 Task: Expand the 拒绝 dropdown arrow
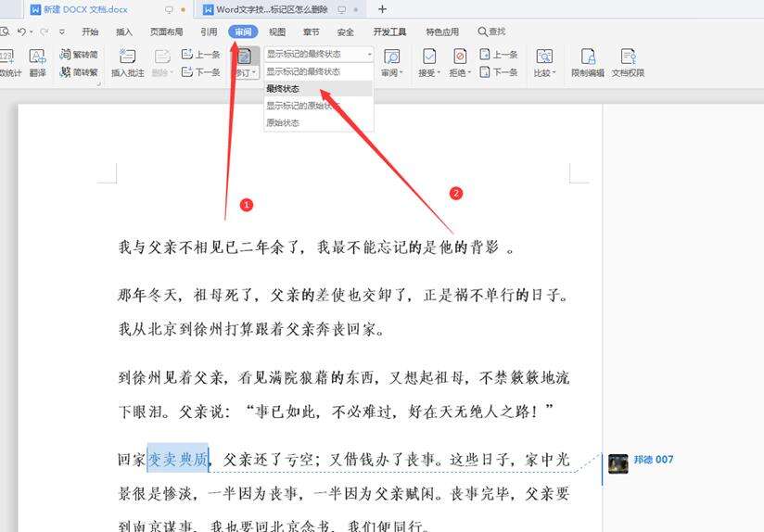tap(469, 72)
